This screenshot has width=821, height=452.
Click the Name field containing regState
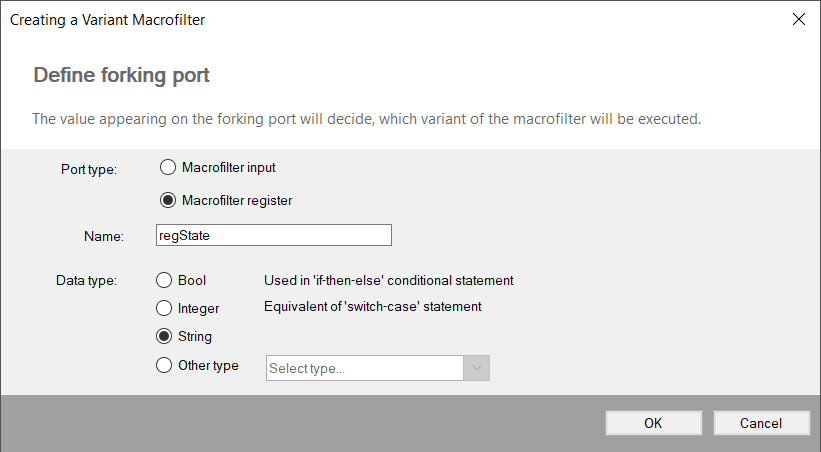coord(272,235)
